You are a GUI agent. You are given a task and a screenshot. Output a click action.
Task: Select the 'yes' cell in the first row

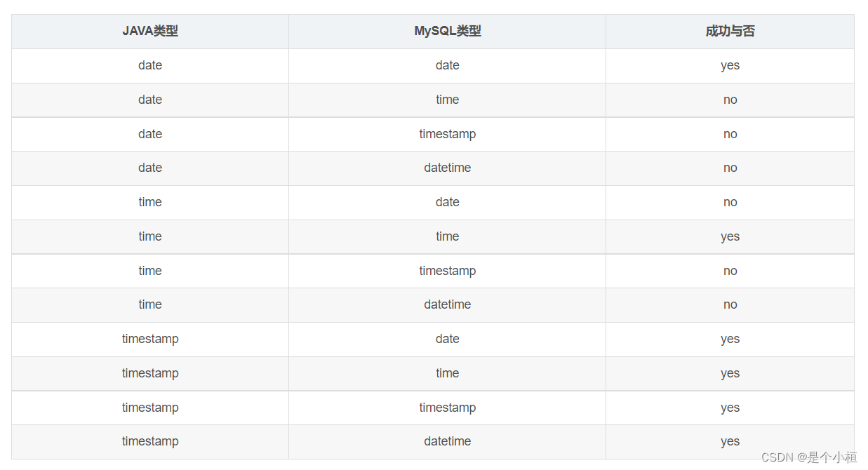(x=730, y=66)
